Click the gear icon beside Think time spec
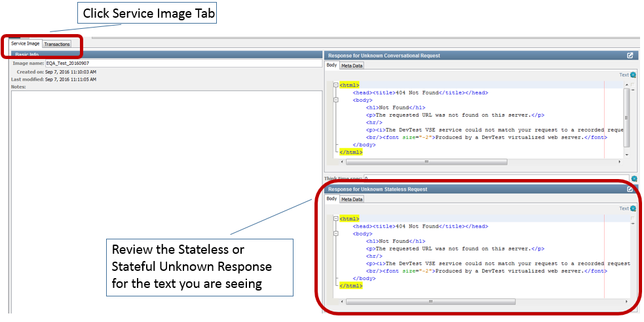Screen dimensions: 644x322 (634, 178)
